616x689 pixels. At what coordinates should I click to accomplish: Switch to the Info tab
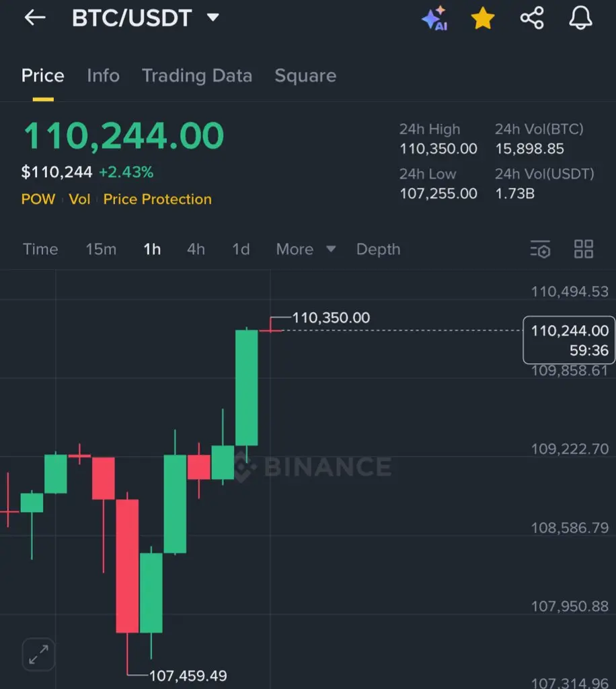[103, 76]
